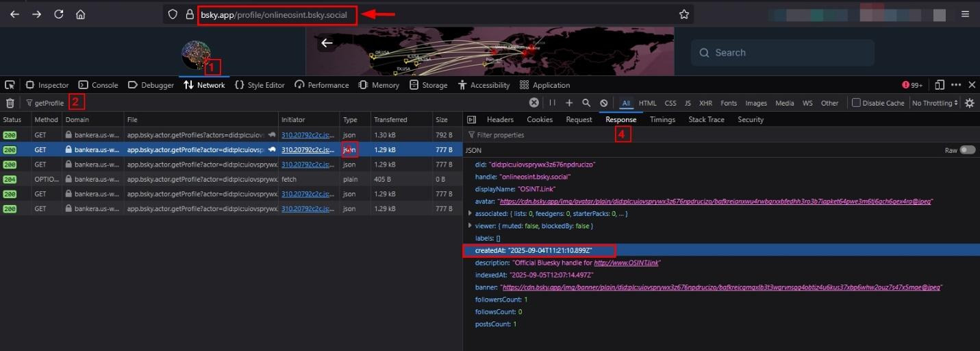The image size is (980, 351).
Task: Click the element picker icon in DevTools
Action: [x=10, y=85]
